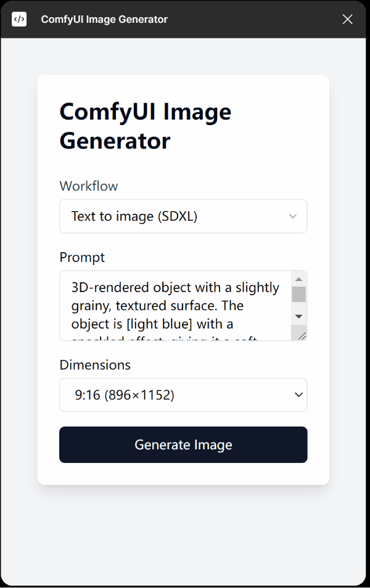
Task: Click the Workflow field label
Action: [x=89, y=186]
